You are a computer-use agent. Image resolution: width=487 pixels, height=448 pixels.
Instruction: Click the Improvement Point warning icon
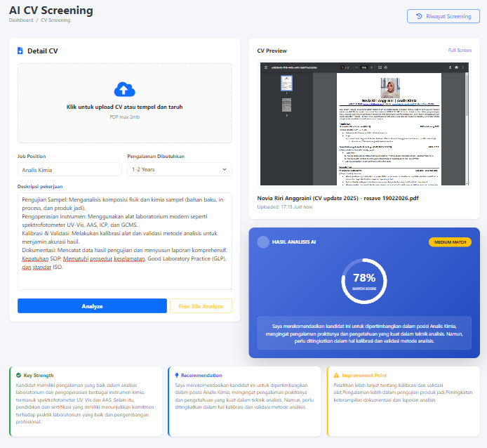click(x=336, y=375)
